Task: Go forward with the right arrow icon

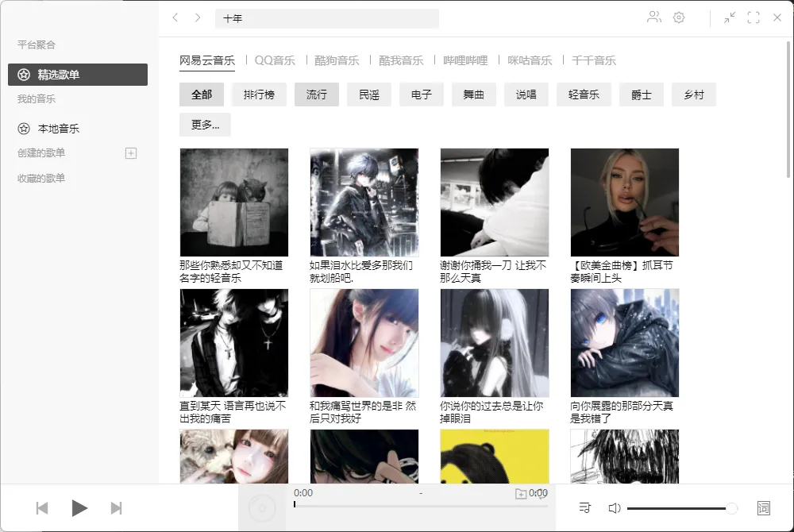Action: [x=198, y=17]
